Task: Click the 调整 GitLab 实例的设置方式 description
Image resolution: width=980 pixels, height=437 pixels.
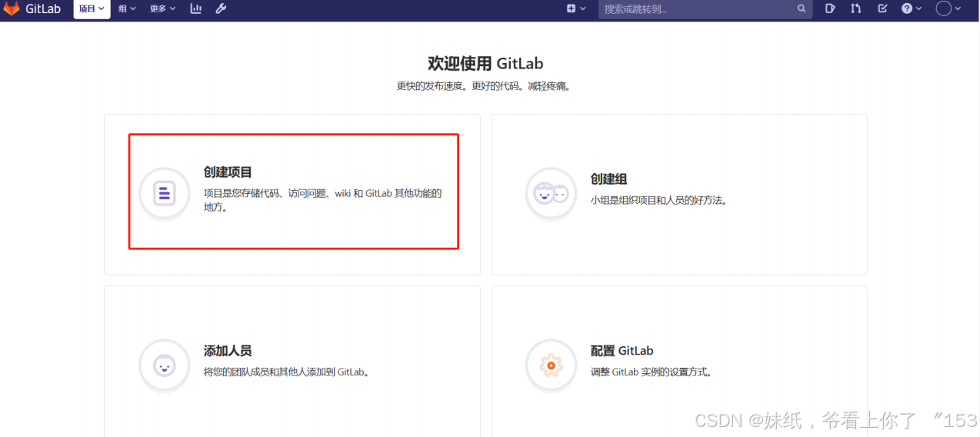Action: pyautogui.click(x=652, y=372)
